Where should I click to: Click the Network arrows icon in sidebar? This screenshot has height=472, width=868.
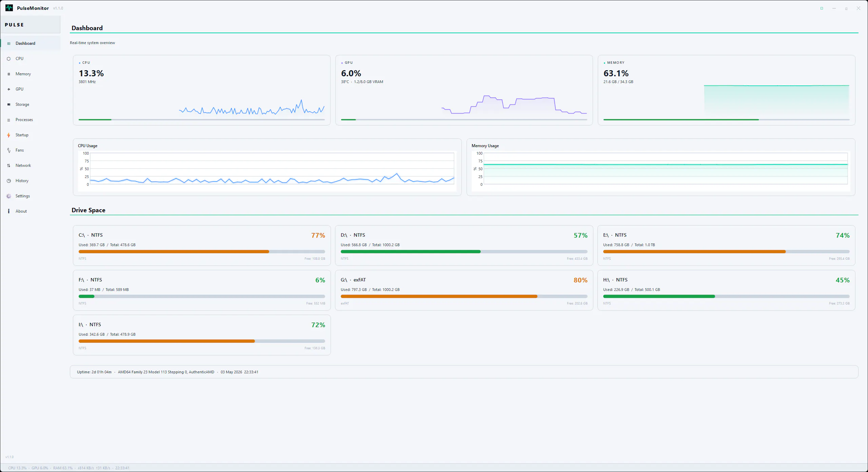click(9, 165)
